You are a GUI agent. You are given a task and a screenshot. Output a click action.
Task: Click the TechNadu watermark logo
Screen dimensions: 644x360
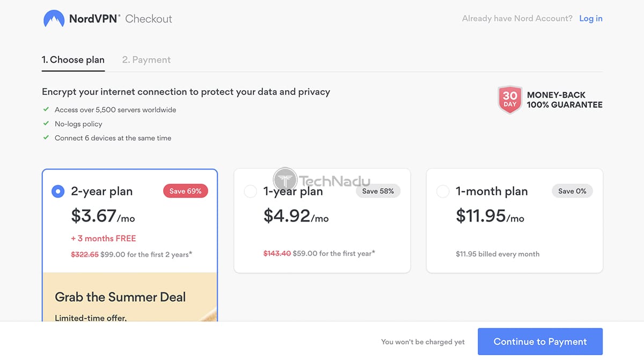(321, 181)
